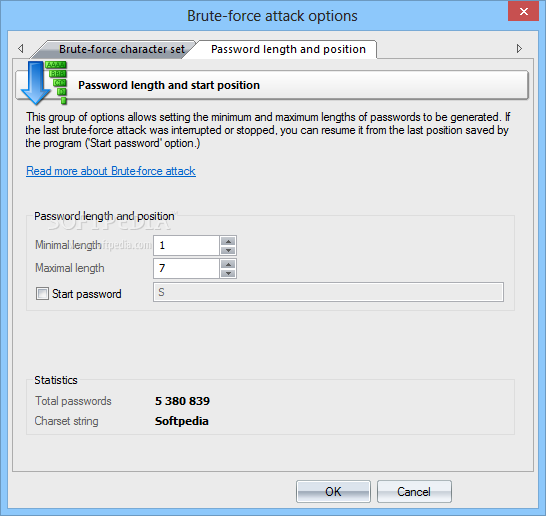This screenshot has width=546, height=516.
Task: Click the Minimal length input field
Action: [186, 245]
